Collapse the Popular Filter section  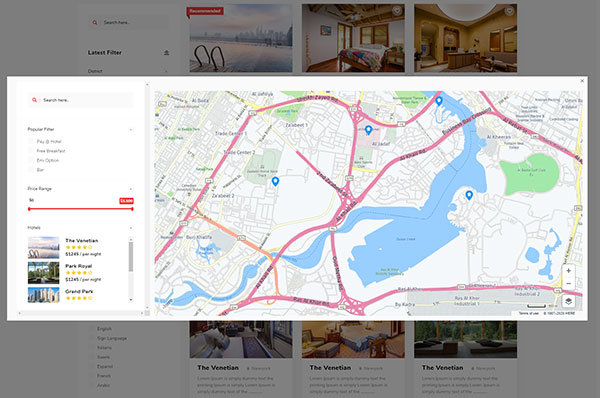coord(131,130)
